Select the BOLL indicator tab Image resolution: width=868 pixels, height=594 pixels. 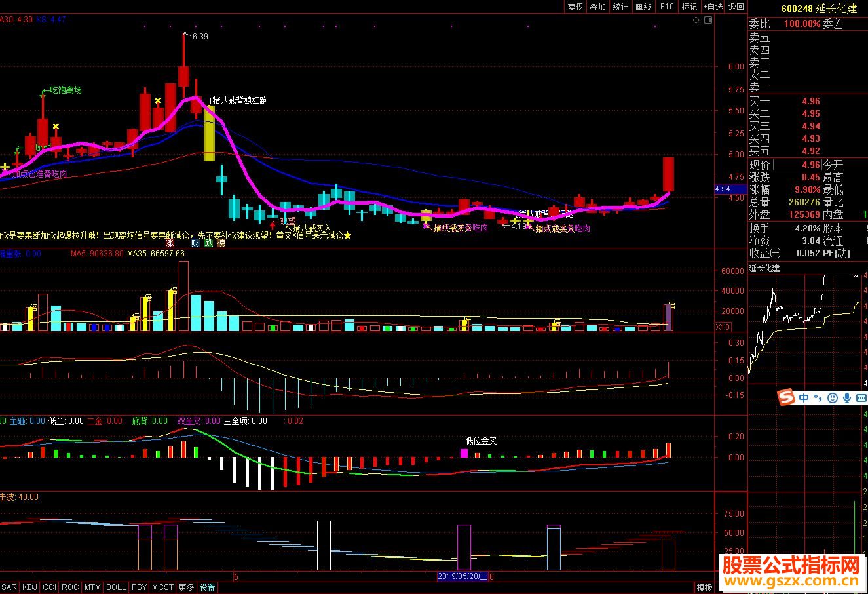pyautogui.click(x=116, y=587)
